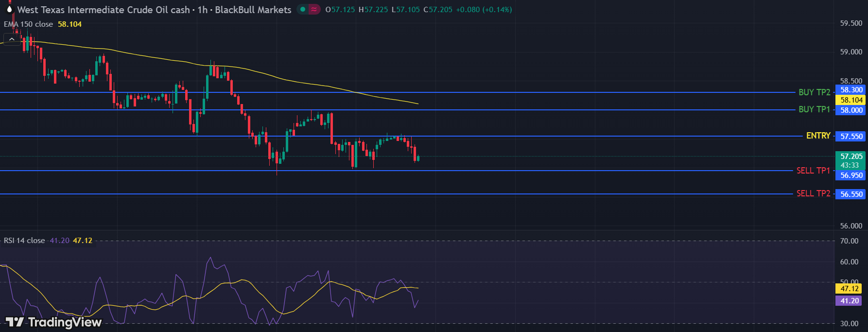Viewport: 868px width, 332px height.
Task: Click the 57.550 entry price axis label
Action: click(x=851, y=137)
